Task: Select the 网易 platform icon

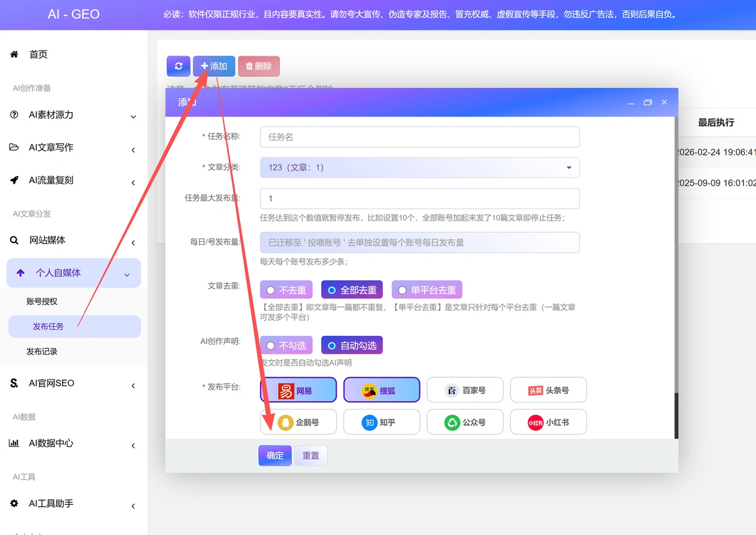Action: point(286,390)
